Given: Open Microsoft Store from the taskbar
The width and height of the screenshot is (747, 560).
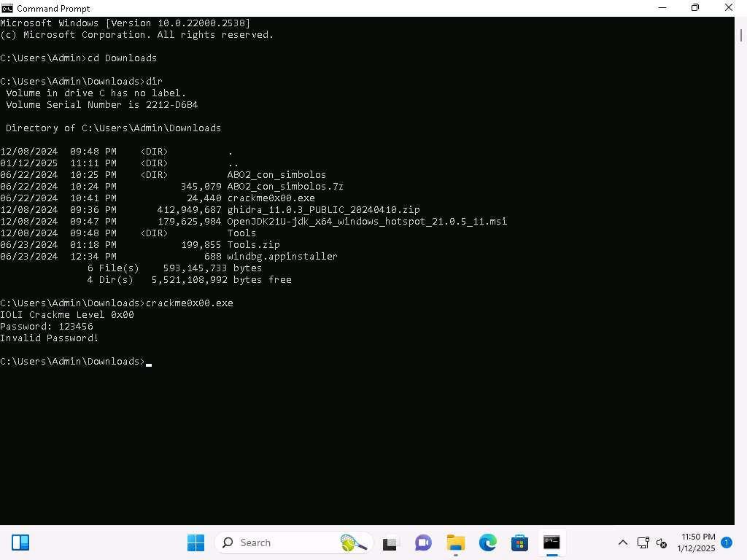Looking at the screenshot, I should pyautogui.click(x=519, y=542).
